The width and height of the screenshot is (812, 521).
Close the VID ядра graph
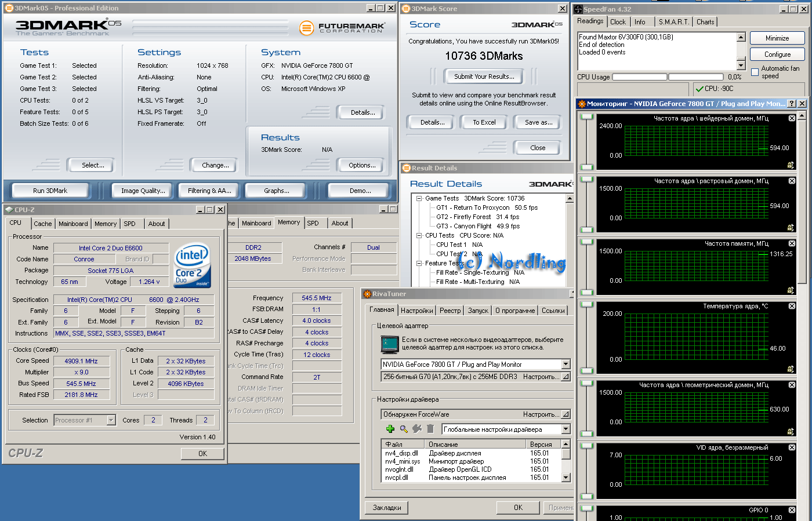[792, 447]
